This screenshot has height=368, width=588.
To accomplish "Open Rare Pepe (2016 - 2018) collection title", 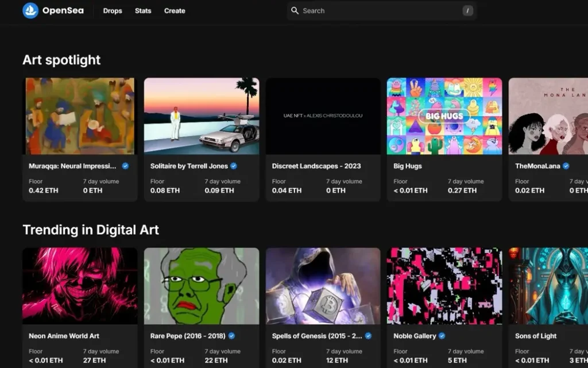I will pos(188,336).
